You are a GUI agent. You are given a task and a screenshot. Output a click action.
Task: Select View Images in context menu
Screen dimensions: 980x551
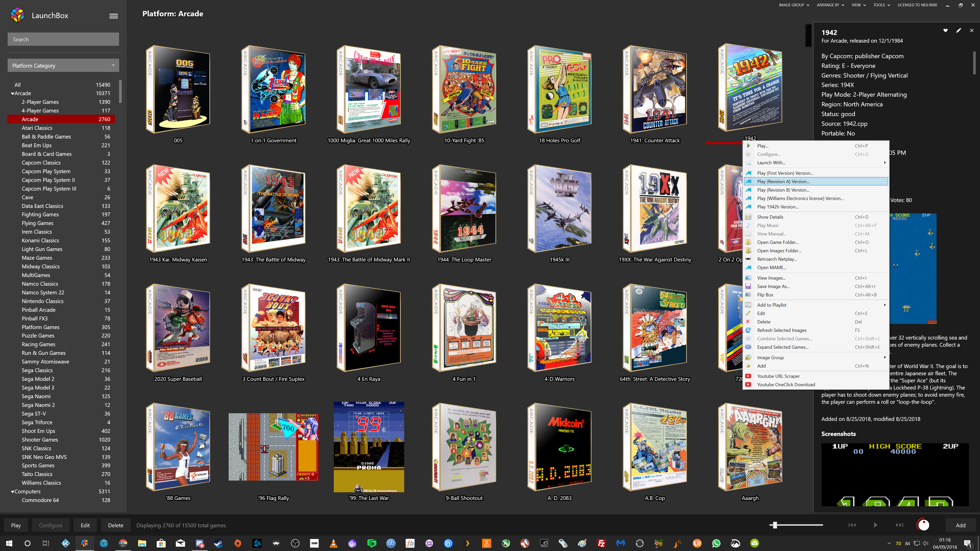point(816,278)
